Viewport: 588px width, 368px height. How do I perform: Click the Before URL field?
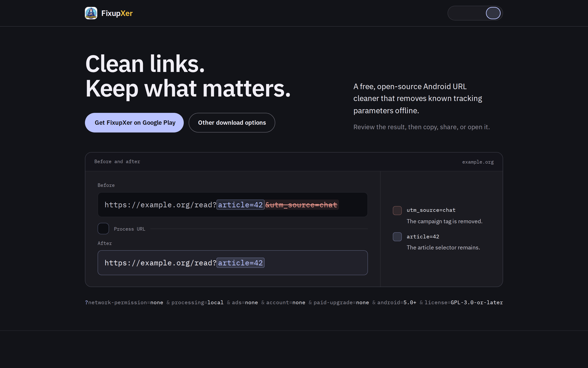233,205
